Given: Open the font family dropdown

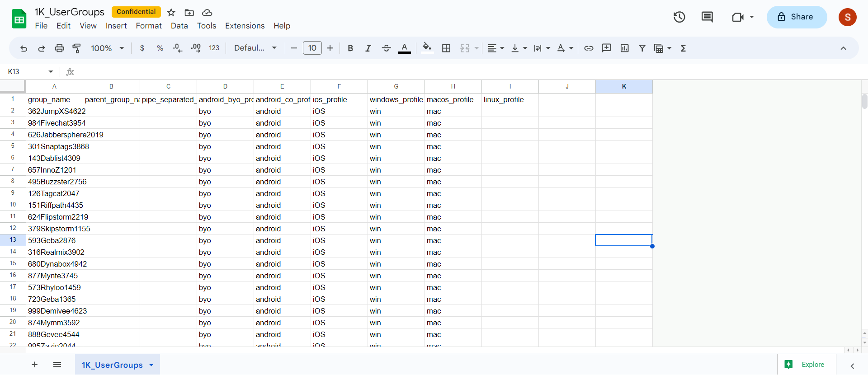Looking at the screenshot, I should 255,48.
